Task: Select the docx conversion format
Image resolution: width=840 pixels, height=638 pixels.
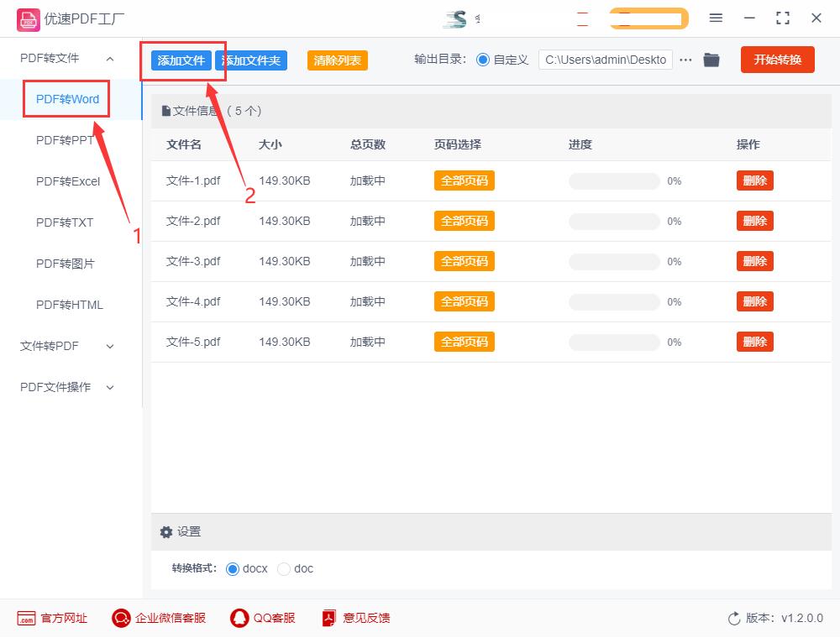Action: (232, 568)
